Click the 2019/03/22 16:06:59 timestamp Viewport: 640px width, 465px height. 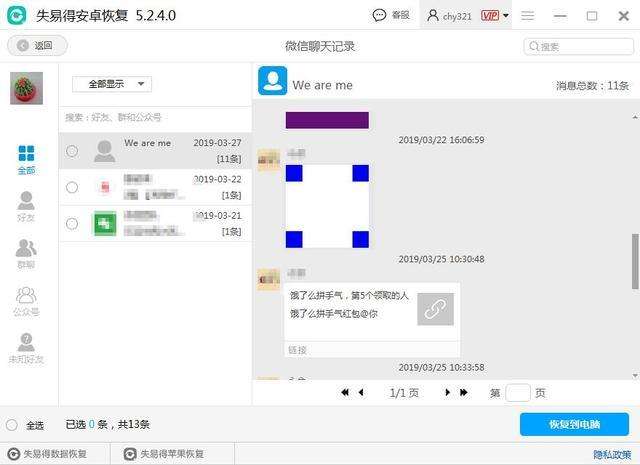point(441,140)
